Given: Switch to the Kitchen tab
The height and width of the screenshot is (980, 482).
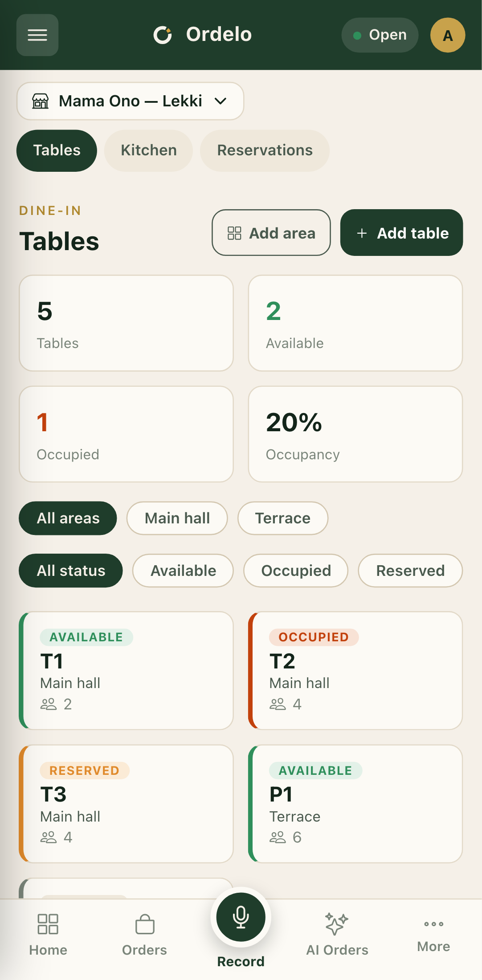Looking at the screenshot, I should (149, 150).
